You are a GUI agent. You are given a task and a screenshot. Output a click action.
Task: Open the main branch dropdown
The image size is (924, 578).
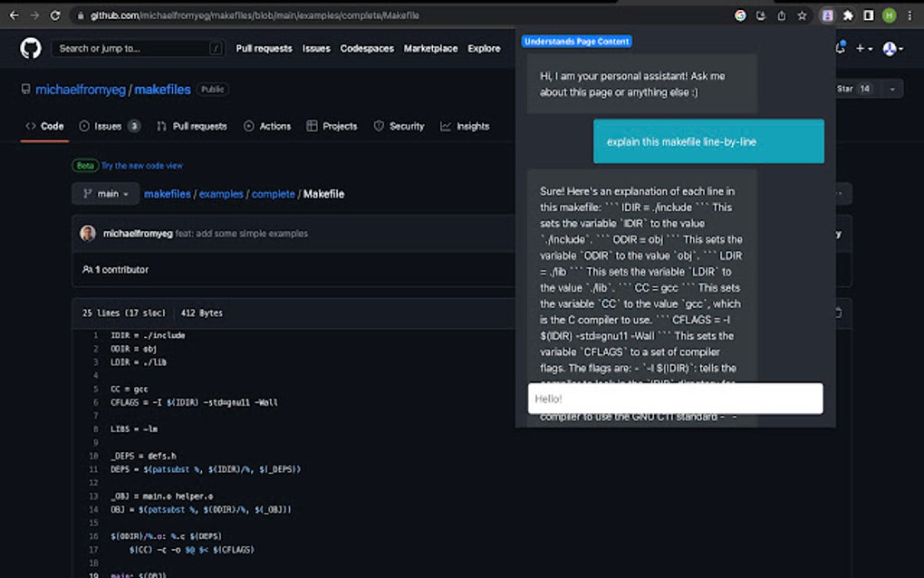105,193
